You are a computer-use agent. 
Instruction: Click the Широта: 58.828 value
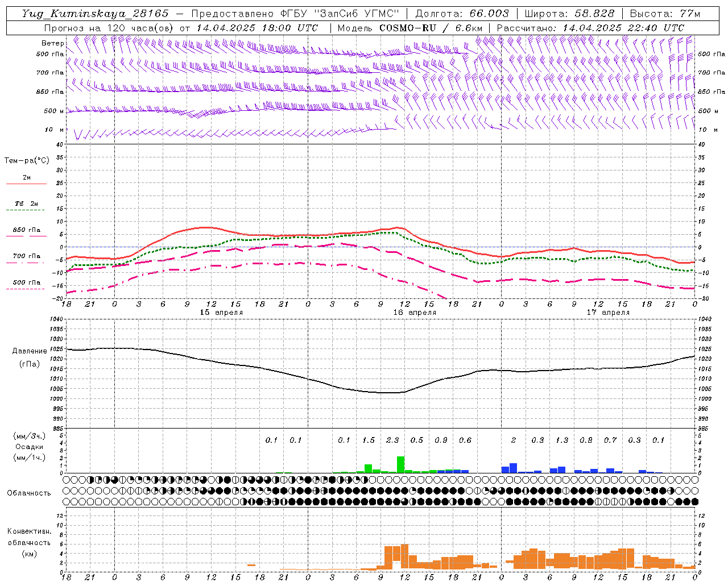tap(569, 14)
